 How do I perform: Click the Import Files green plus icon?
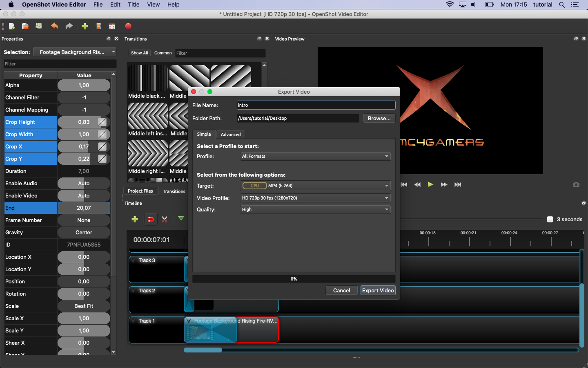(85, 26)
